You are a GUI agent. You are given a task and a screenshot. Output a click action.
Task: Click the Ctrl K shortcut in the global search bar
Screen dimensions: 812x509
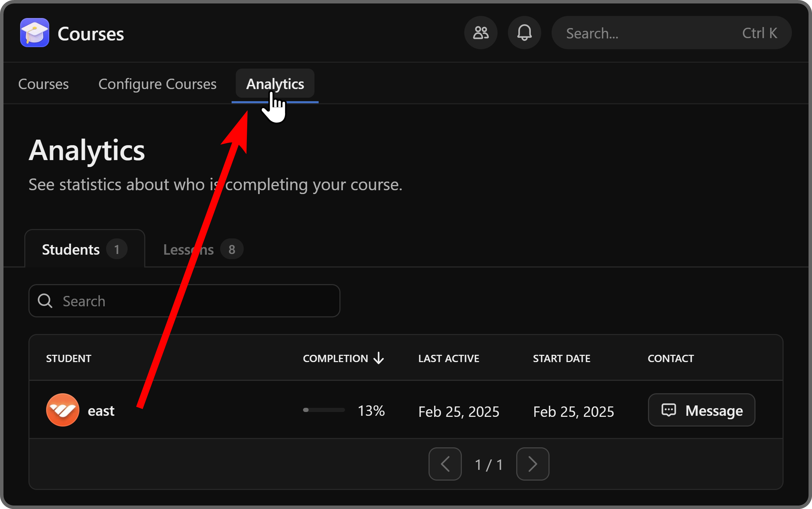point(759,33)
